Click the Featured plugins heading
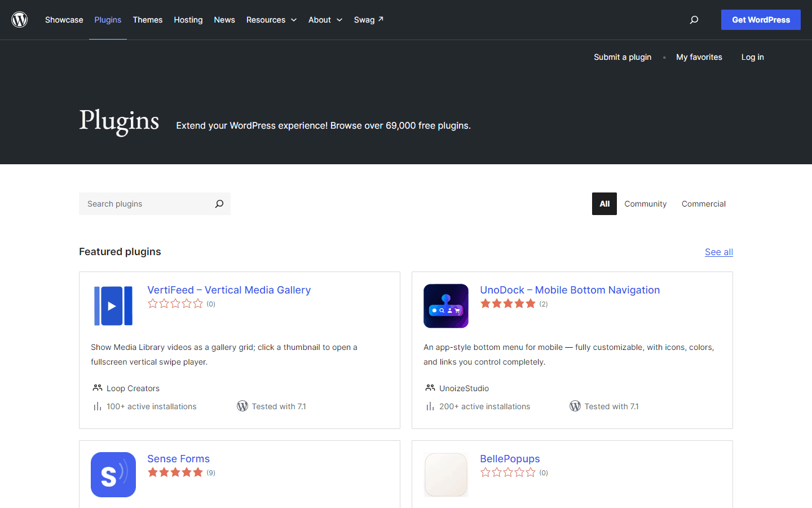 pyautogui.click(x=120, y=252)
